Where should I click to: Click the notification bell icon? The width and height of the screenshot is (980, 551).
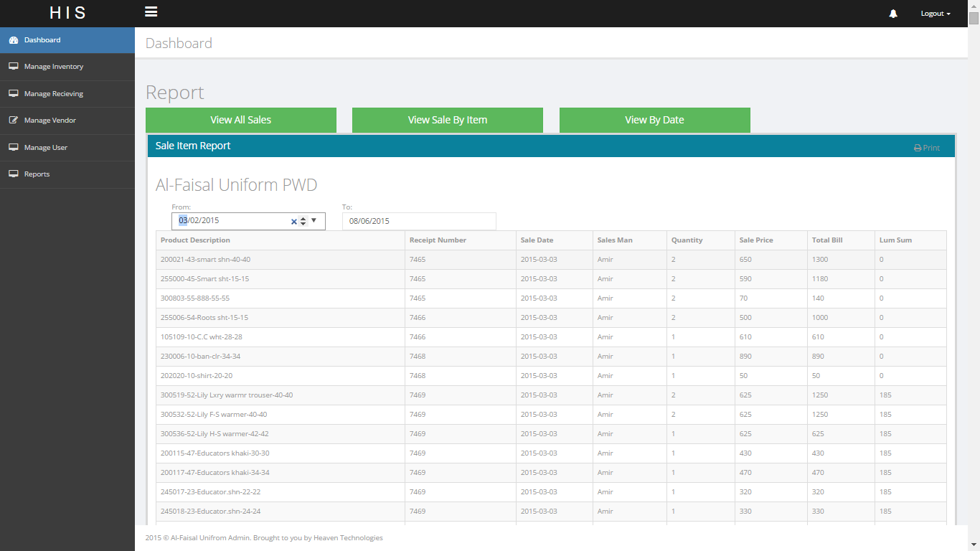click(893, 14)
